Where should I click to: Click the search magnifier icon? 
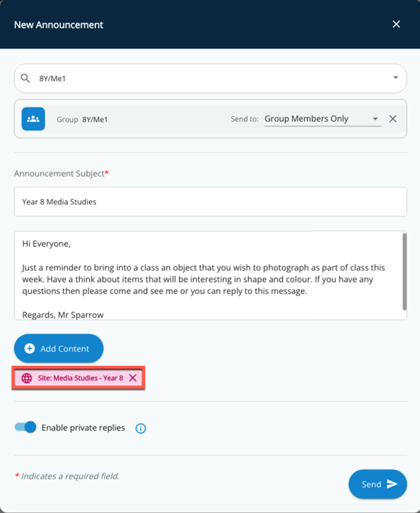[25, 78]
